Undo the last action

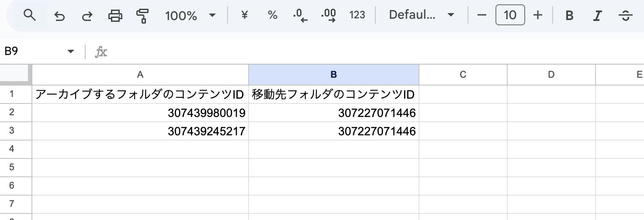59,16
